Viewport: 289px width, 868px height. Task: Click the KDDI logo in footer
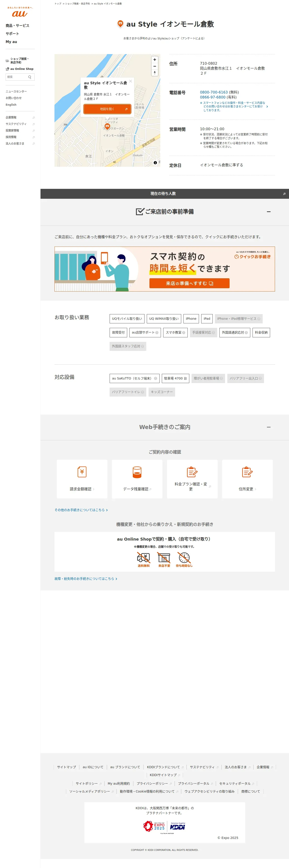point(177,826)
